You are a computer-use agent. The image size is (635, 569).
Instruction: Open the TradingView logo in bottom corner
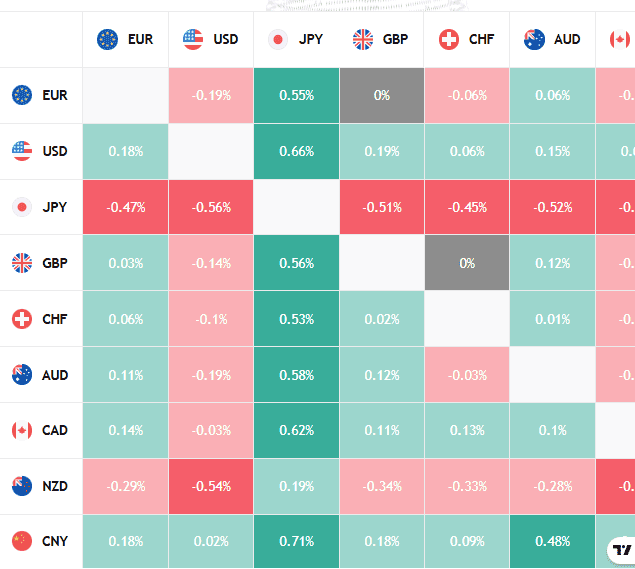pyautogui.click(x=622, y=550)
